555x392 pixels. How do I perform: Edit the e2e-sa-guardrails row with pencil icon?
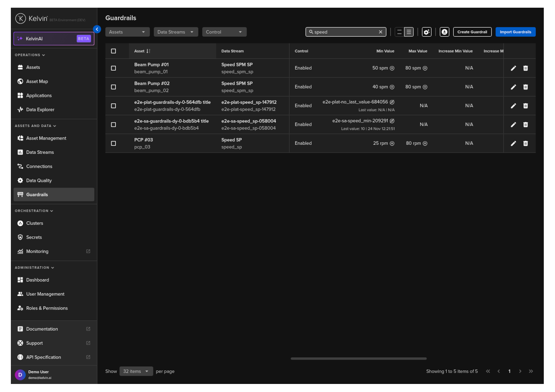[x=513, y=125]
